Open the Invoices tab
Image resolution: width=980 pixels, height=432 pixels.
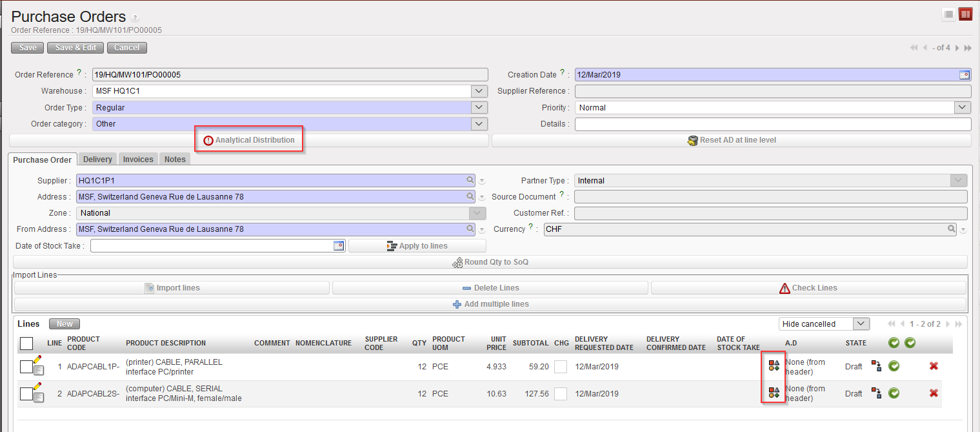tap(138, 159)
